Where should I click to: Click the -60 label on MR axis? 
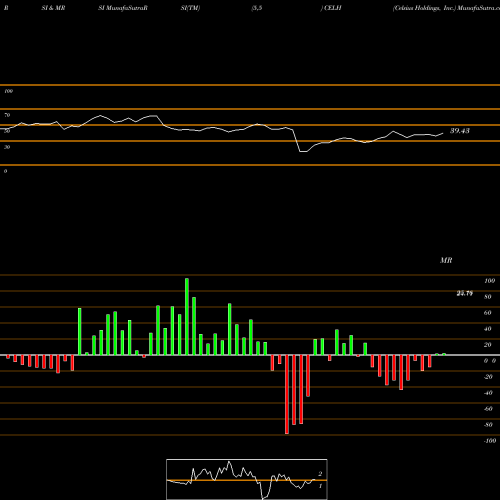[488, 409]
